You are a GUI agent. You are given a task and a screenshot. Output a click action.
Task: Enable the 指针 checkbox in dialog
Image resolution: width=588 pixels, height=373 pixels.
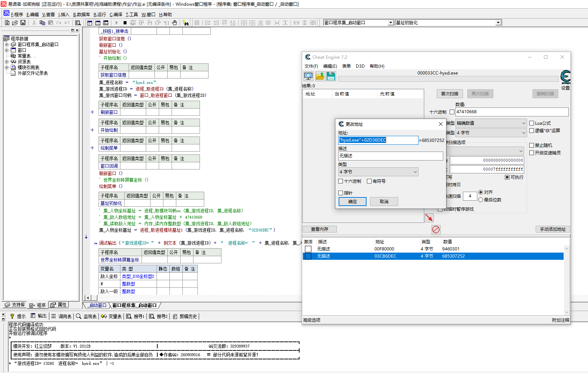[x=341, y=193]
